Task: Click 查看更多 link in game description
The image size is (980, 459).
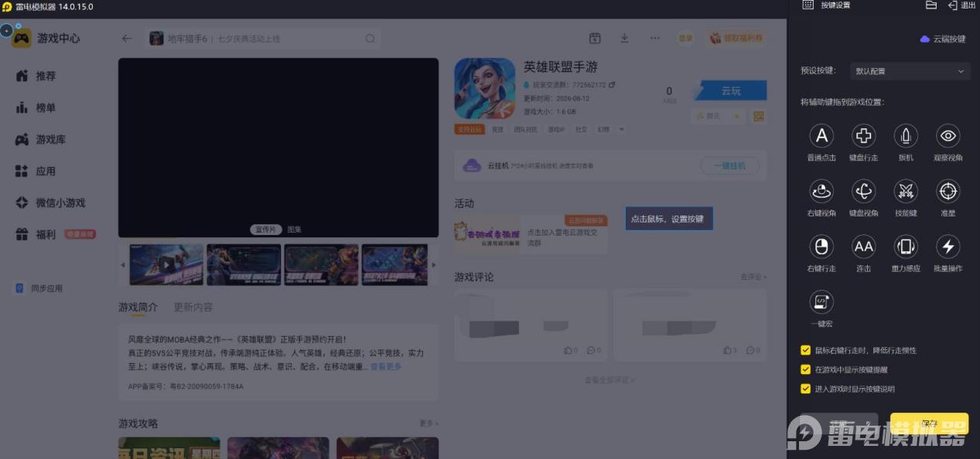Action: [386, 366]
